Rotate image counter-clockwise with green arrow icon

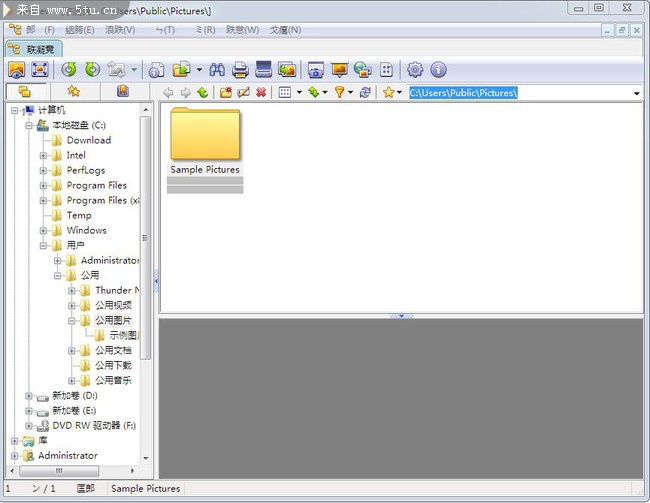[x=69, y=70]
